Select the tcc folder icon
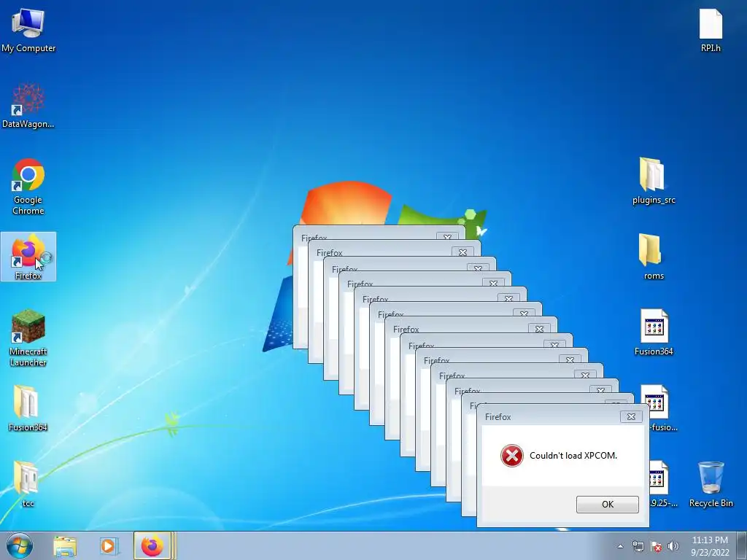This screenshot has height=560, width=747. pos(28,484)
